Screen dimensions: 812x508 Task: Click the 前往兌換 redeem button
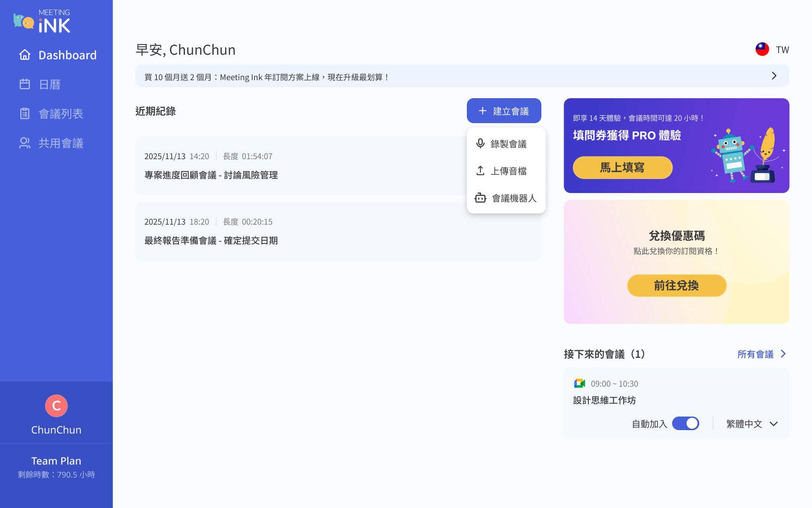[676, 285]
